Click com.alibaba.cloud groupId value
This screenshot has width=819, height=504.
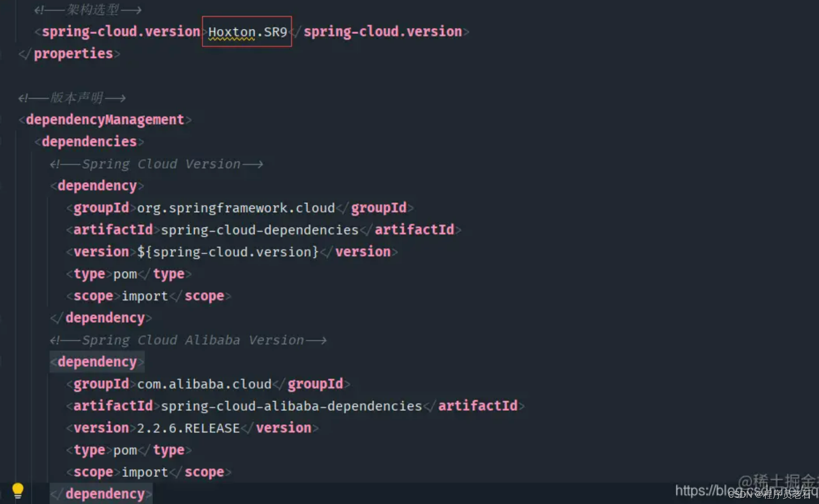click(x=204, y=384)
